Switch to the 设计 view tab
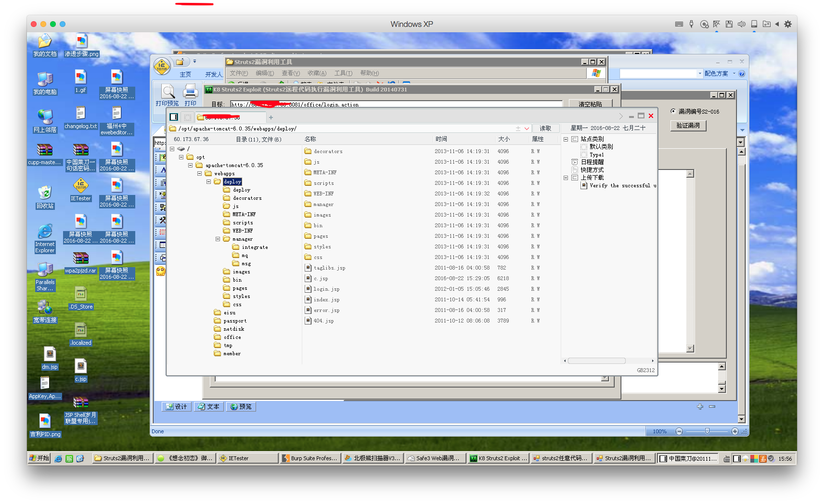This screenshot has width=824, height=504. click(x=177, y=407)
